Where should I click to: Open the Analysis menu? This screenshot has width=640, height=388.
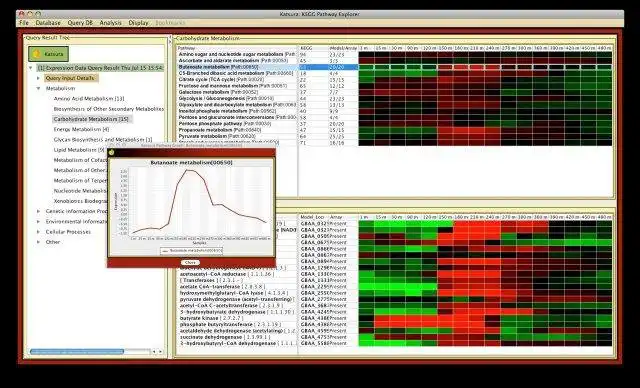[111, 23]
